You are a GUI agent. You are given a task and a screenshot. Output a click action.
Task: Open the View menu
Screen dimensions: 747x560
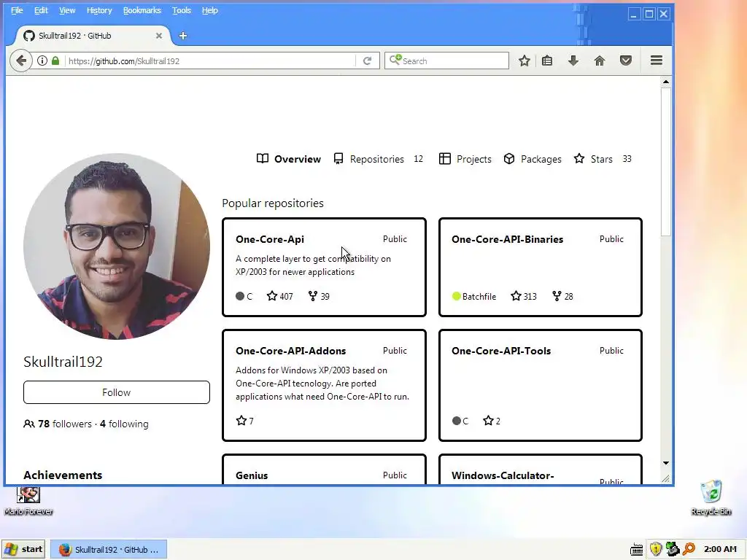pyautogui.click(x=67, y=10)
